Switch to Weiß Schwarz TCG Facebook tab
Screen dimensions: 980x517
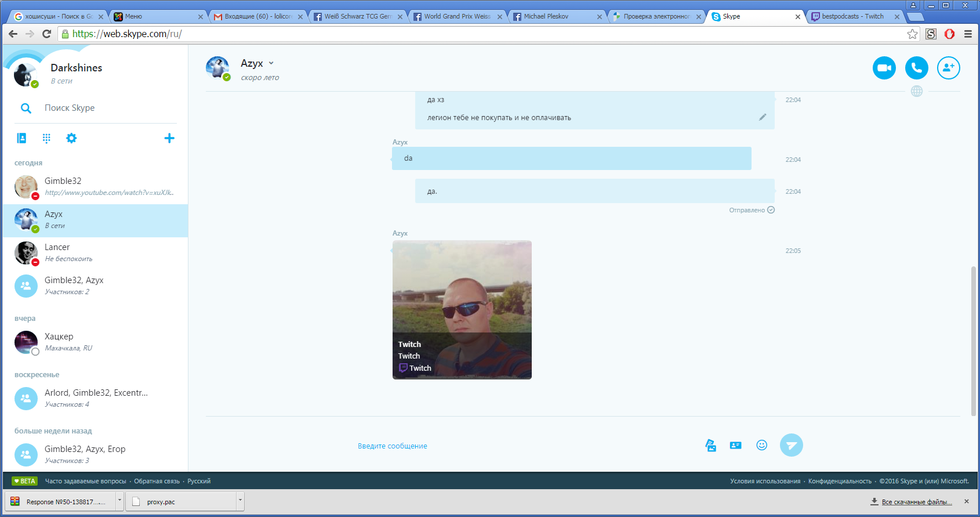pyautogui.click(x=357, y=16)
